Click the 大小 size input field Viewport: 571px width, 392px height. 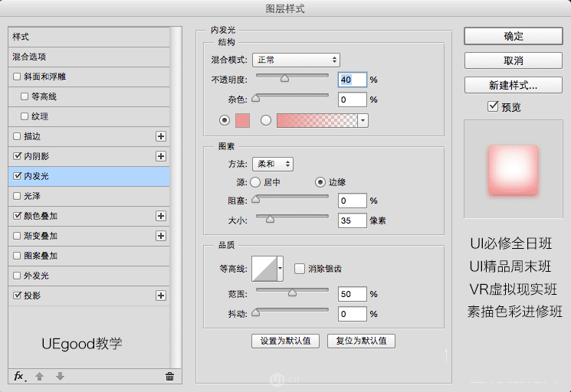click(x=353, y=220)
